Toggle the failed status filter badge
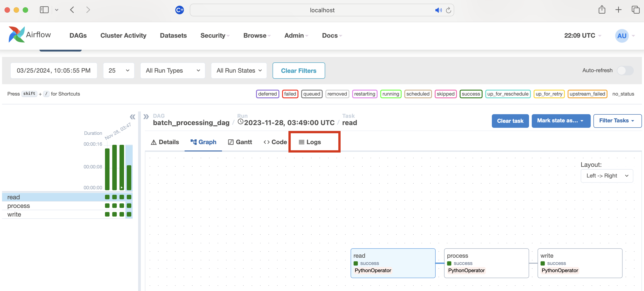Viewport: 644px width, 291px height. 290,94
